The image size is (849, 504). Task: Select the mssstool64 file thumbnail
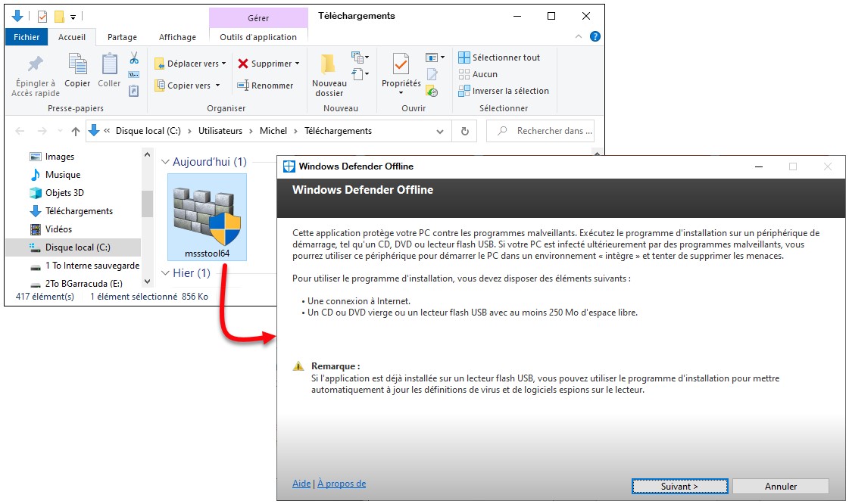207,216
